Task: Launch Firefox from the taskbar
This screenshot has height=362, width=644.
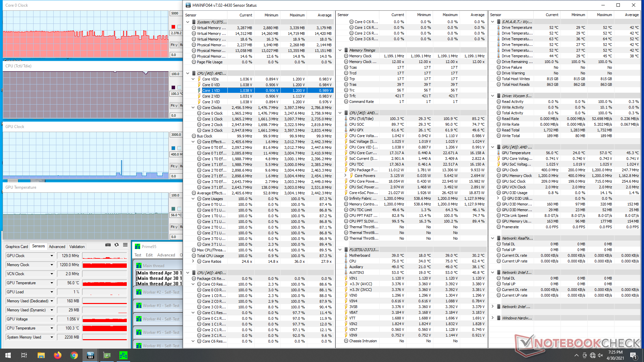Action: [57, 355]
